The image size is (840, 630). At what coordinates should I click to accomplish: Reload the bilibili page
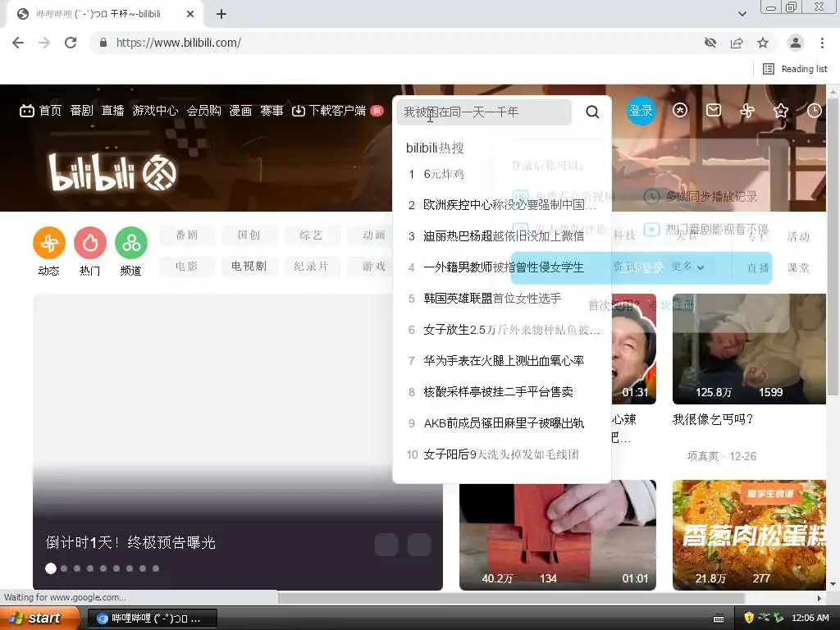point(71,43)
